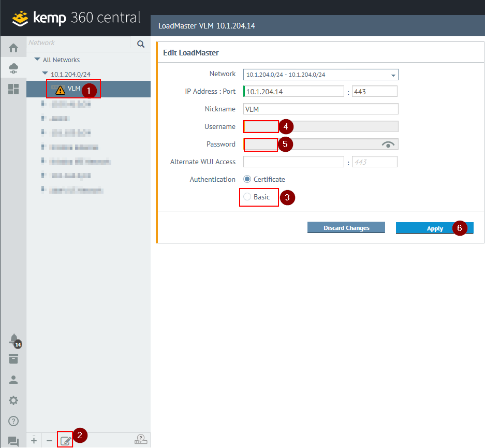Open the notifications bell with 14 badge
The width and height of the screenshot is (485, 448).
[x=14, y=340]
